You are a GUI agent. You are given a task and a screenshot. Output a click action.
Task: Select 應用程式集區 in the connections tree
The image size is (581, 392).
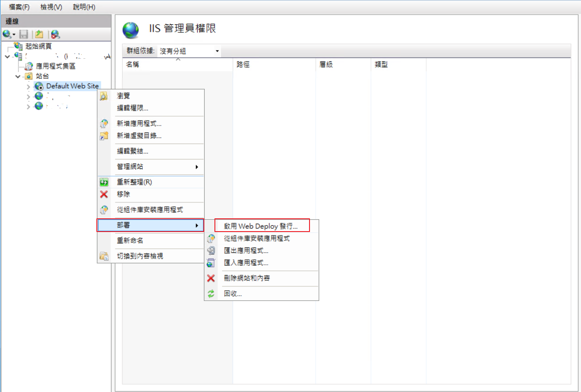pos(56,66)
